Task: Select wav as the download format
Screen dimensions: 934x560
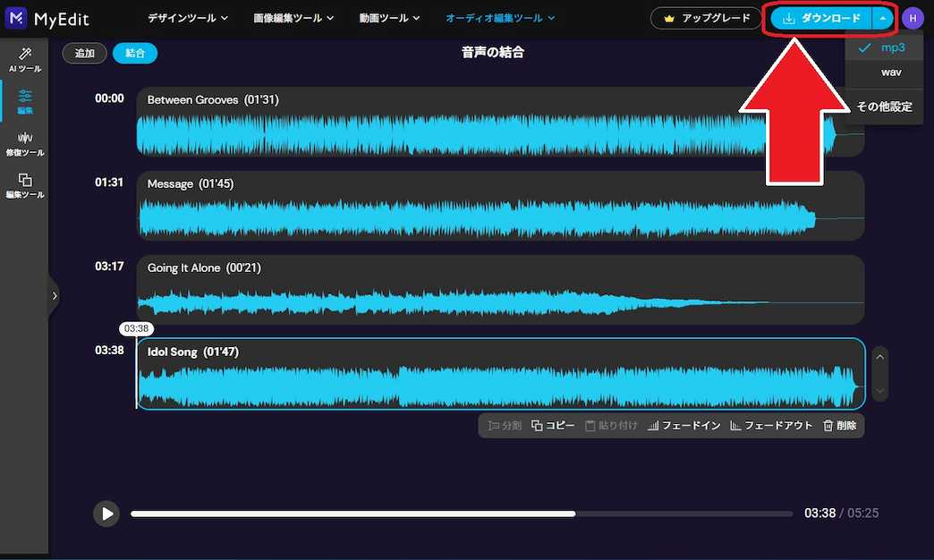Action: coord(891,72)
